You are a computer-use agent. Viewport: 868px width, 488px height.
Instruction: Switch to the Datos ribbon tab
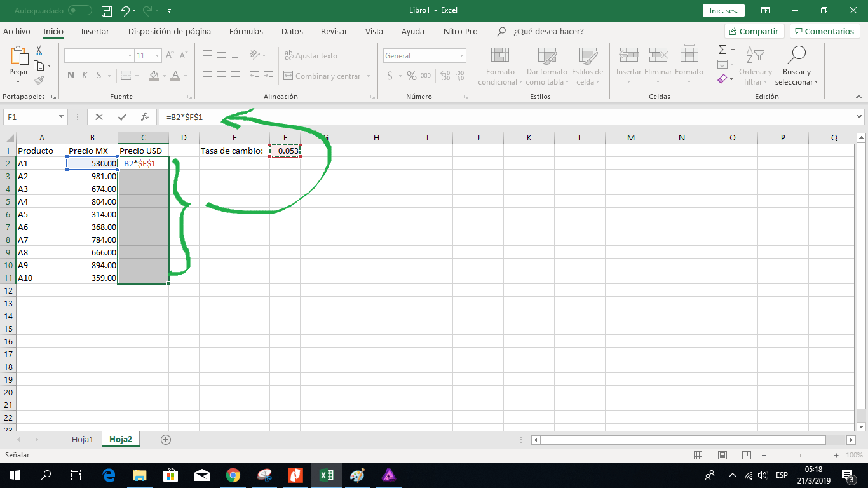[292, 31]
